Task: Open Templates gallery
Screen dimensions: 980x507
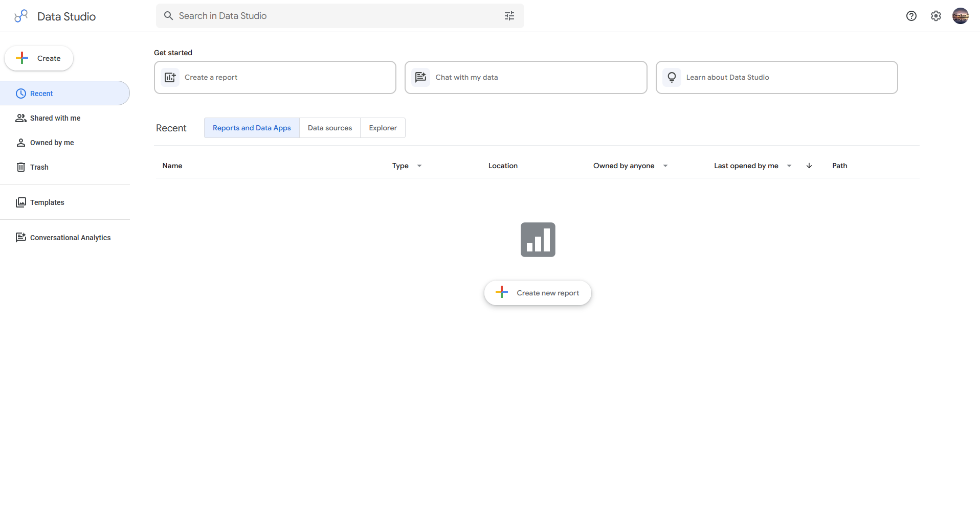Action: (65, 202)
